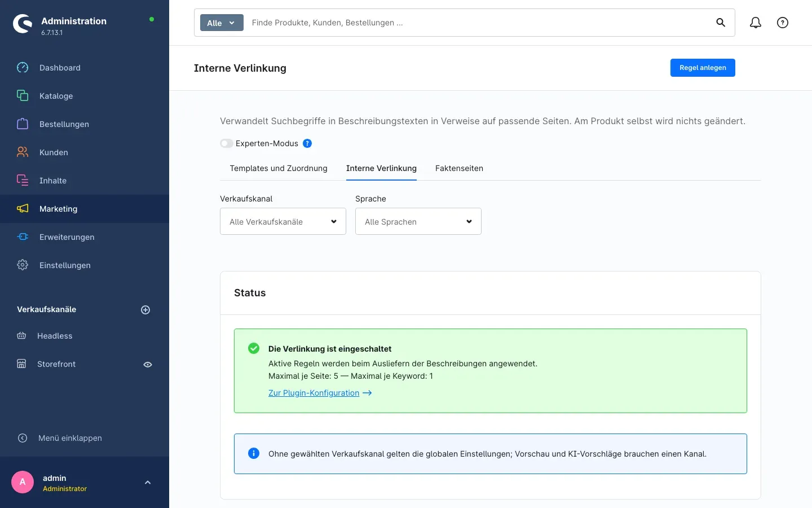The height and width of the screenshot is (508, 812).
Task: Click the Regel anlegen button
Action: [703, 68]
